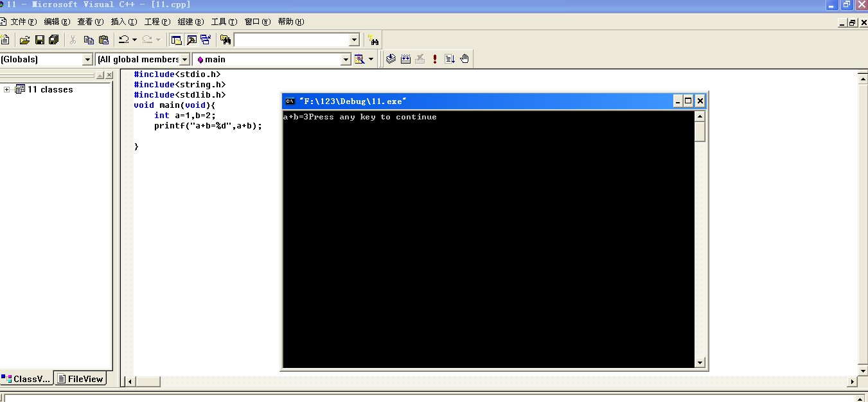Click the Search help binoculars icon

373,40
